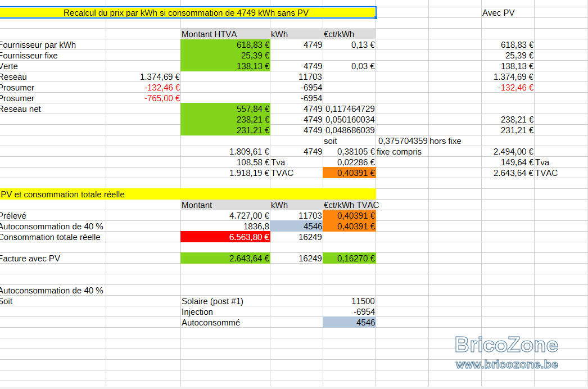588x389 pixels.
Task: Select the green cell showing 25,39 €
Action: 225,56
